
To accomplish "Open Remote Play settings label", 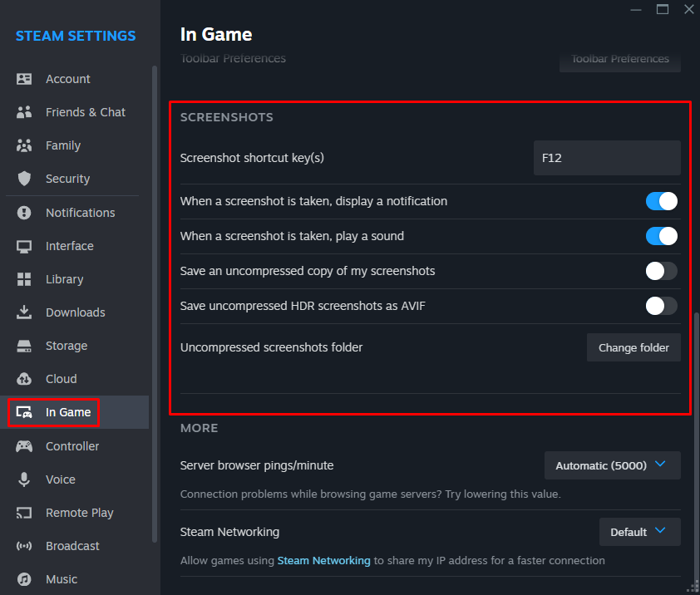I will tap(80, 513).
